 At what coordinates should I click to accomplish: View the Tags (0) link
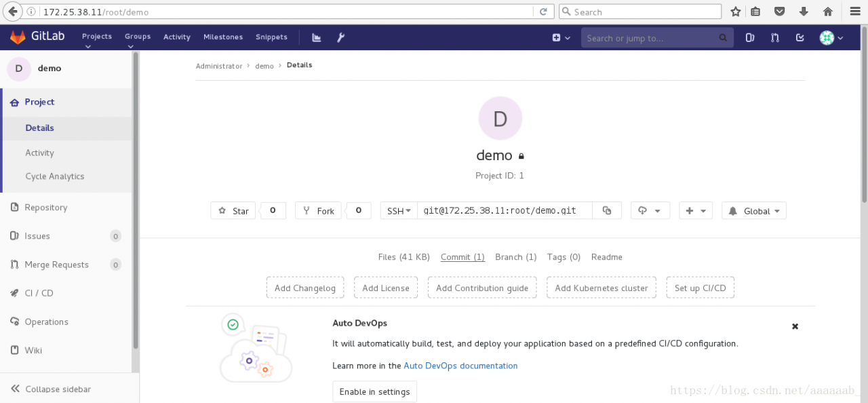pyautogui.click(x=564, y=257)
